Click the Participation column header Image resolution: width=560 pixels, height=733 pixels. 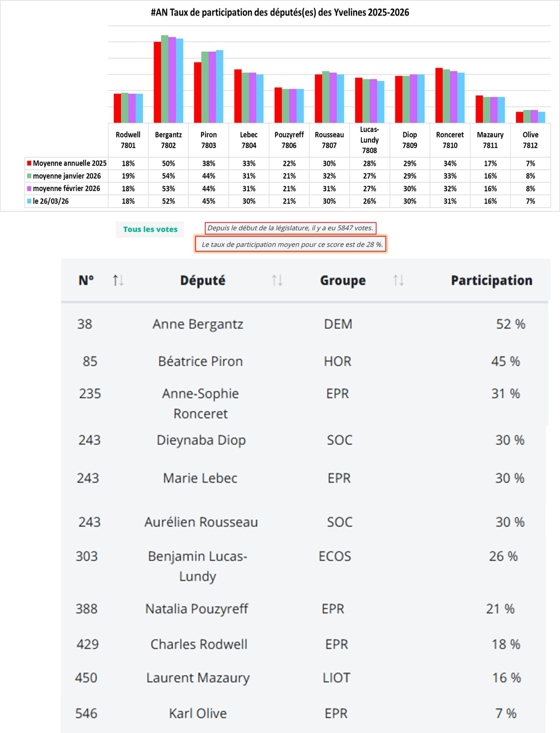491,280
